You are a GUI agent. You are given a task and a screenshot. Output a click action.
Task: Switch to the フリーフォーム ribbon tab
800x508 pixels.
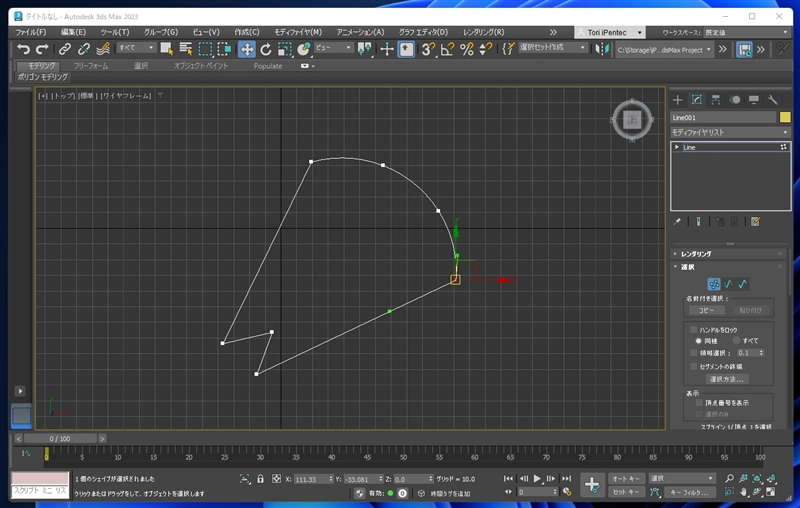[x=91, y=65]
